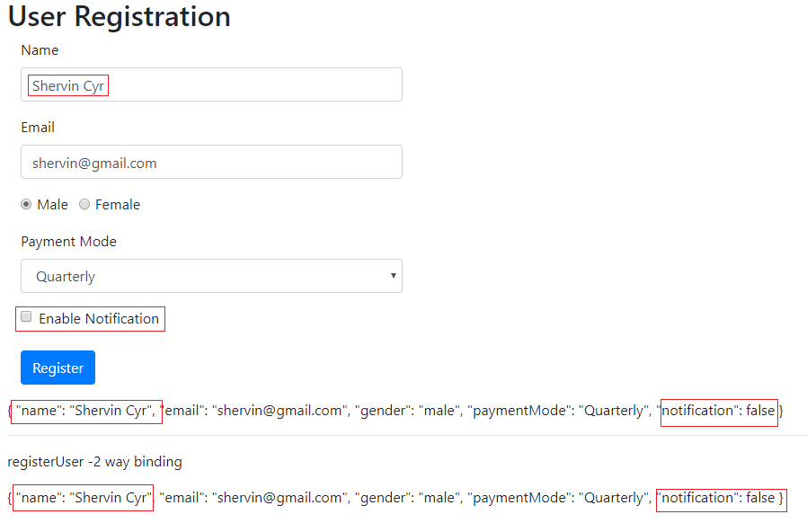Focus the Email input field
Viewport: 807px width, 532px height.
[x=211, y=163]
